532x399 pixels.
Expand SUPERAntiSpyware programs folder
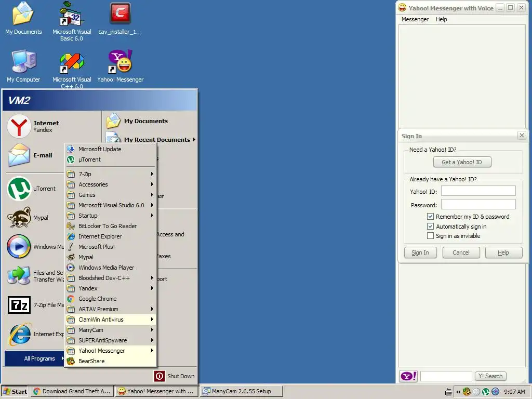(x=111, y=340)
